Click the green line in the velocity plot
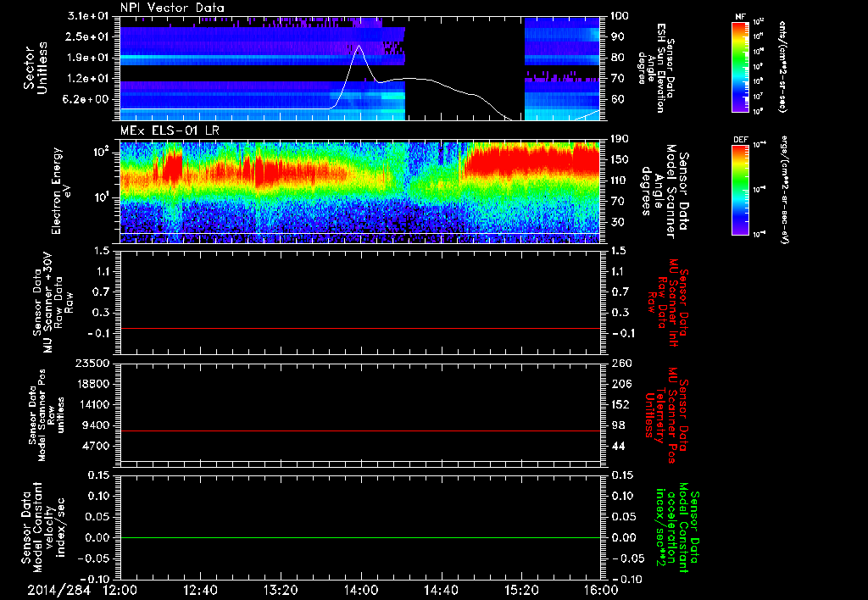The height and width of the screenshot is (600, 868). pyautogui.click(x=359, y=537)
